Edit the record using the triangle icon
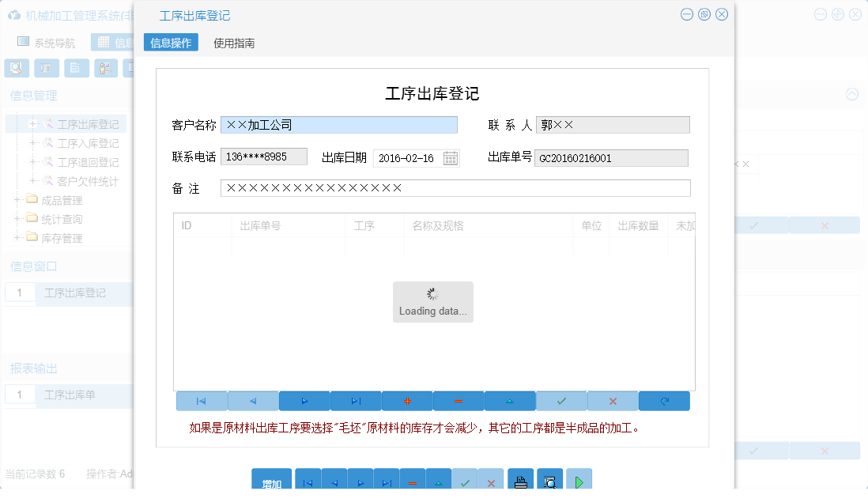This screenshot has height=502, width=868. coord(510,401)
